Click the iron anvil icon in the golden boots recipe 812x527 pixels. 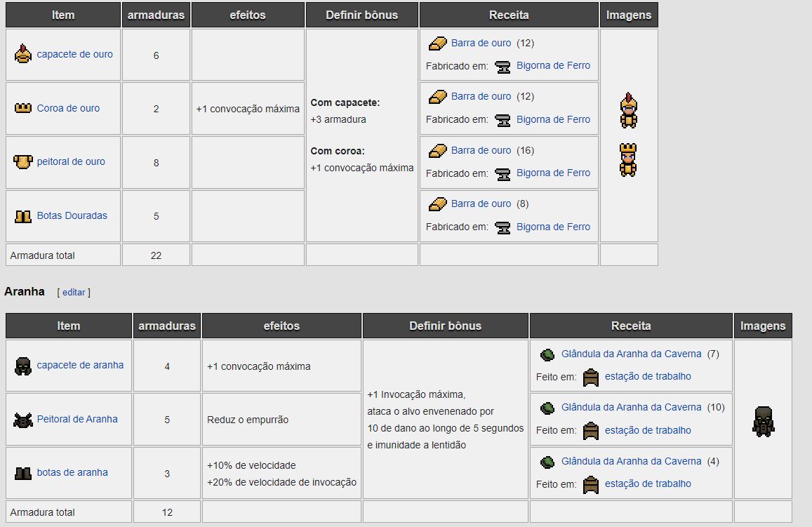pyautogui.click(x=502, y=227)
